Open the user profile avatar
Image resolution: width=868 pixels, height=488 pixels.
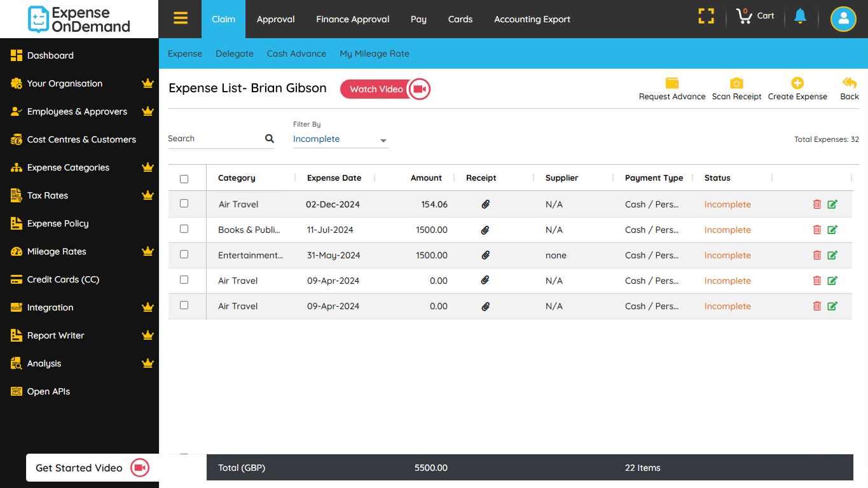click(843, 19)
